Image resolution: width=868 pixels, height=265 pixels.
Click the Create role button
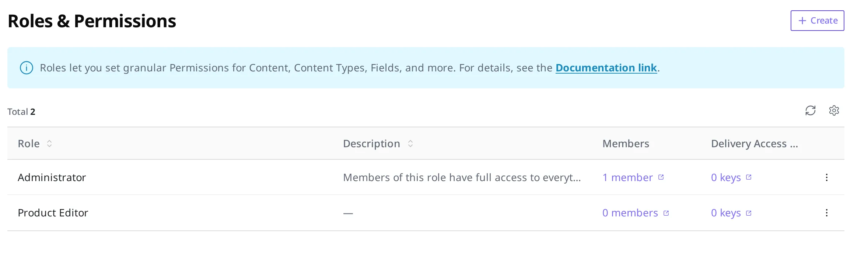(x=817, y=21)
